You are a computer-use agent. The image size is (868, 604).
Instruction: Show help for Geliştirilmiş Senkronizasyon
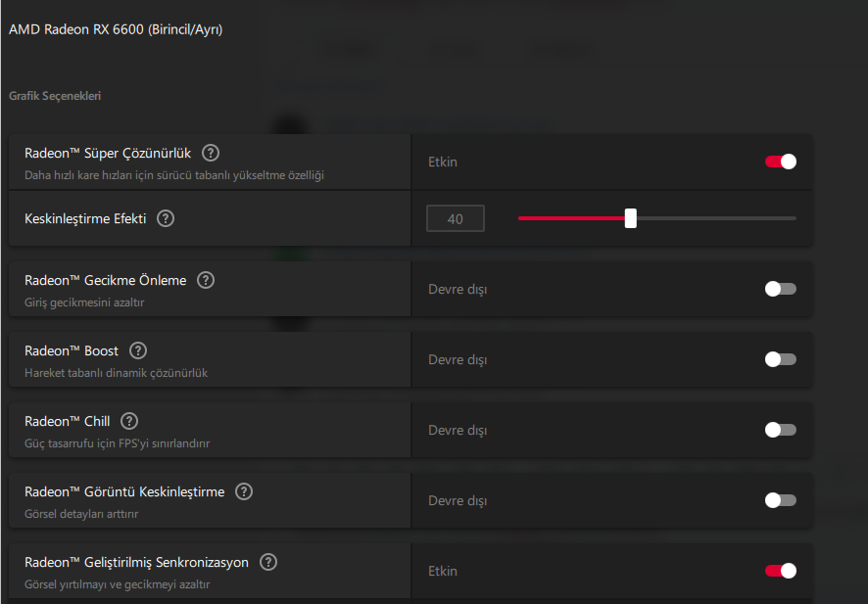[x=268, y=562]
